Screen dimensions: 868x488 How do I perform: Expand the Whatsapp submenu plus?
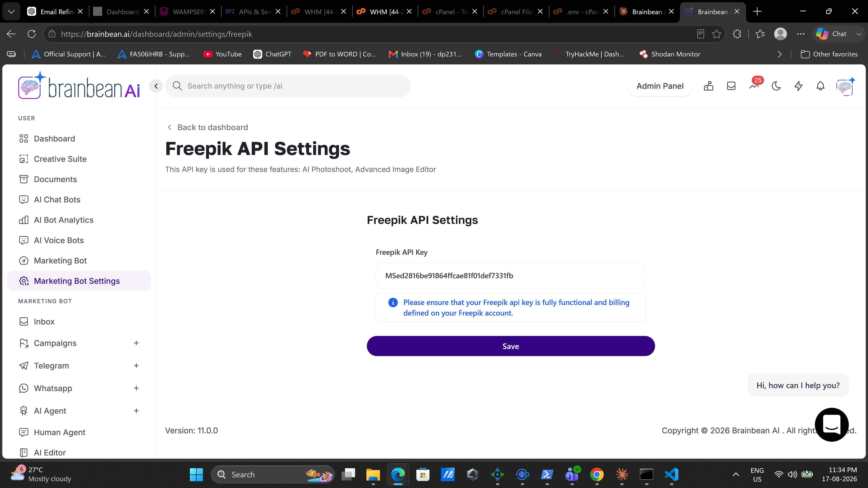136,388
